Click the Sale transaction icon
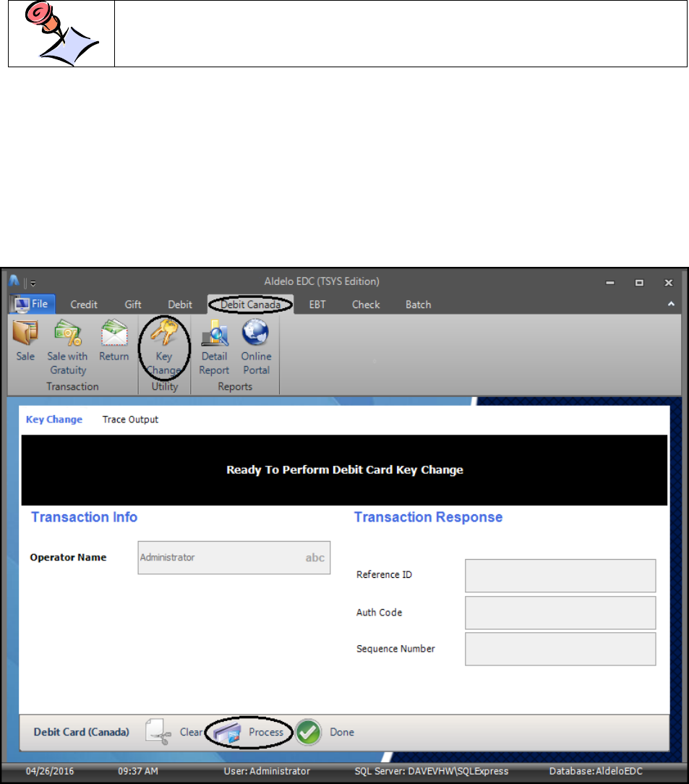The image size is (689, 784). [25, 341]
